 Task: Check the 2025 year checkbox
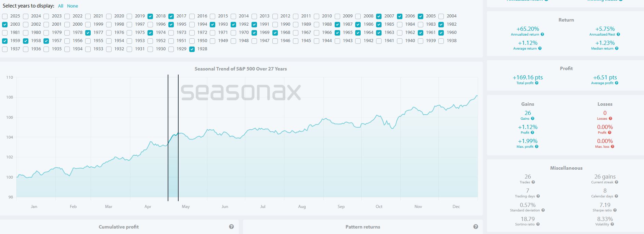click(5, 16)
